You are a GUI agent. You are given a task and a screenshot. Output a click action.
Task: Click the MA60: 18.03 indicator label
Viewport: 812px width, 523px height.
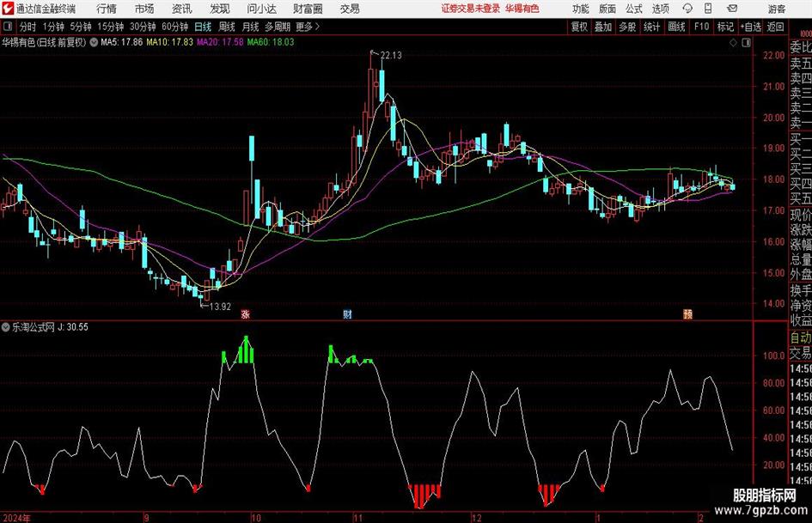tap(271, 42)
